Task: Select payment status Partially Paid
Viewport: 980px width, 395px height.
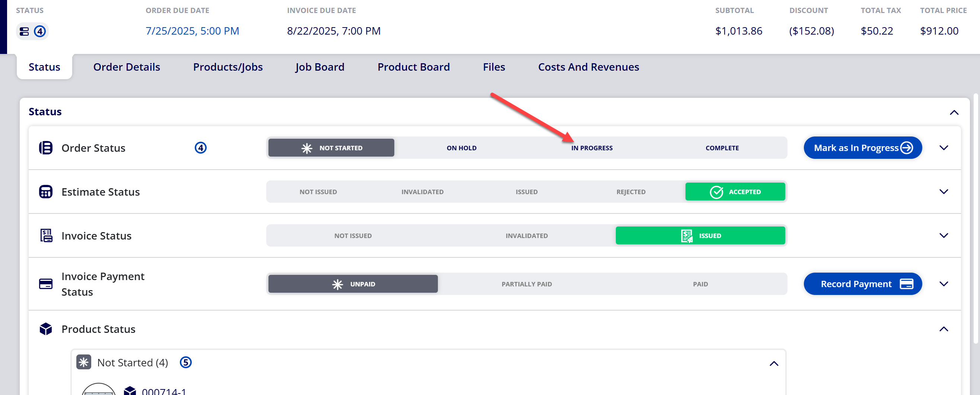Action: 526,284
